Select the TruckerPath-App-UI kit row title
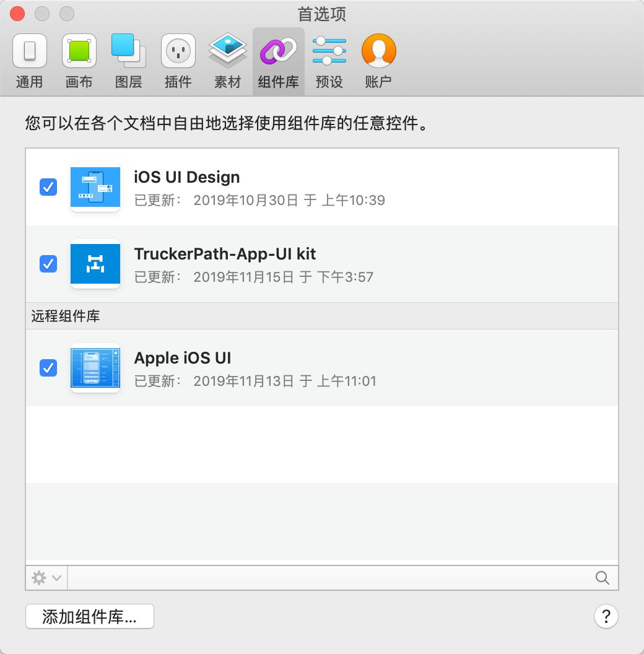This screenshot has height=654, width=644. pyautogui.click(x=225, y=254)
